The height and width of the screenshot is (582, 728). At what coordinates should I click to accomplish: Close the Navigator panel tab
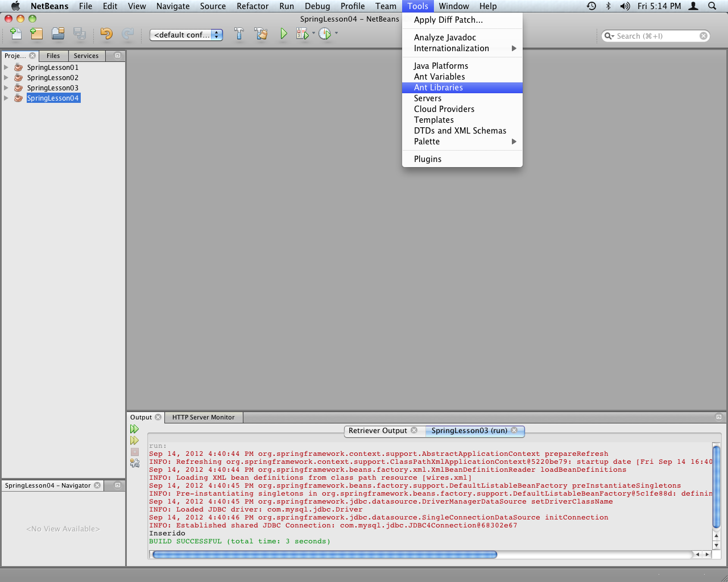[x=97, y=485]
